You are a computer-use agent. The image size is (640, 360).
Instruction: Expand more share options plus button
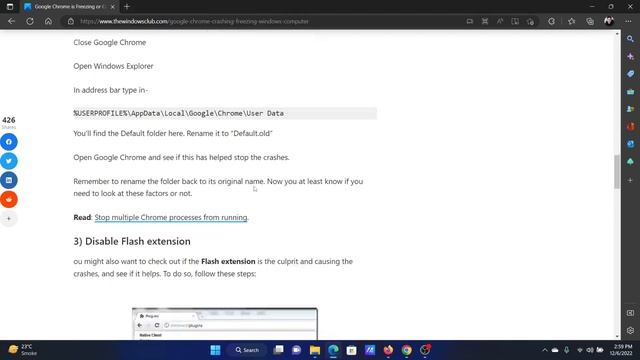coord(9,219)
